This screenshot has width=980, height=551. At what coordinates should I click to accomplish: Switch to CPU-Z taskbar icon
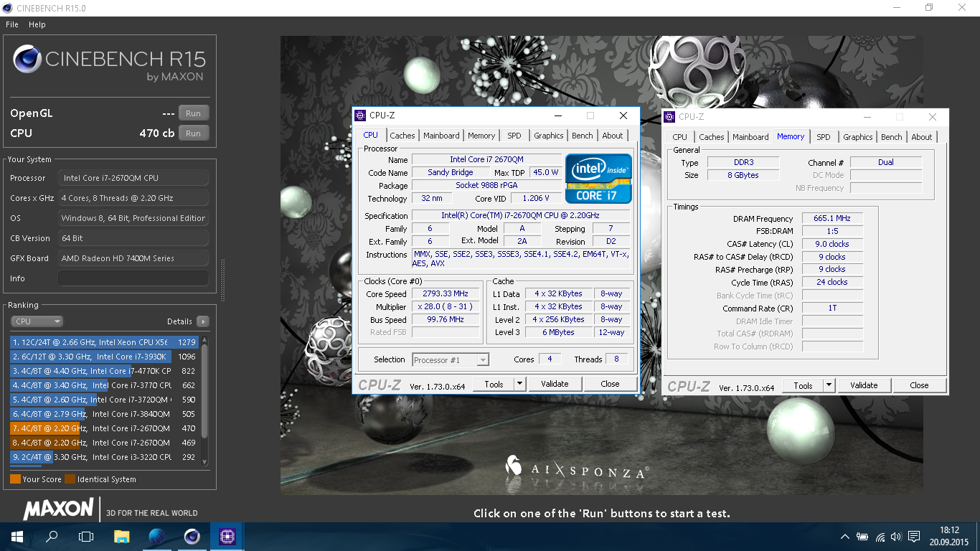pos(227,537)
